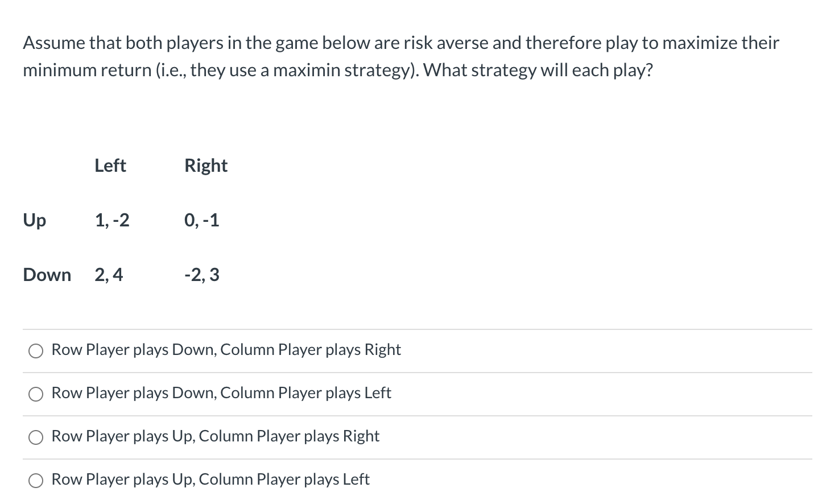Click payoff cell '-2, 3'
Screen dimensions: 818x504
202,275
